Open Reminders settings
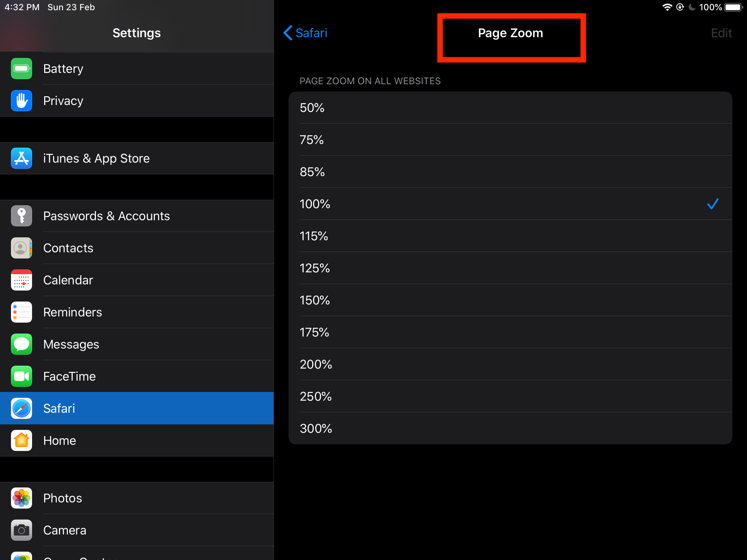Screen dimensions: 747x560 (137, 312)
